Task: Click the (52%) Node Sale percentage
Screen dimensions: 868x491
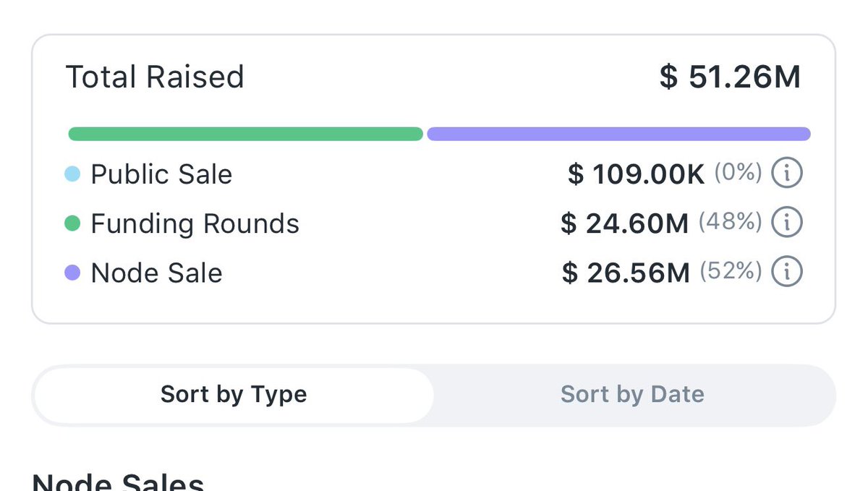Action: point(731,272)
